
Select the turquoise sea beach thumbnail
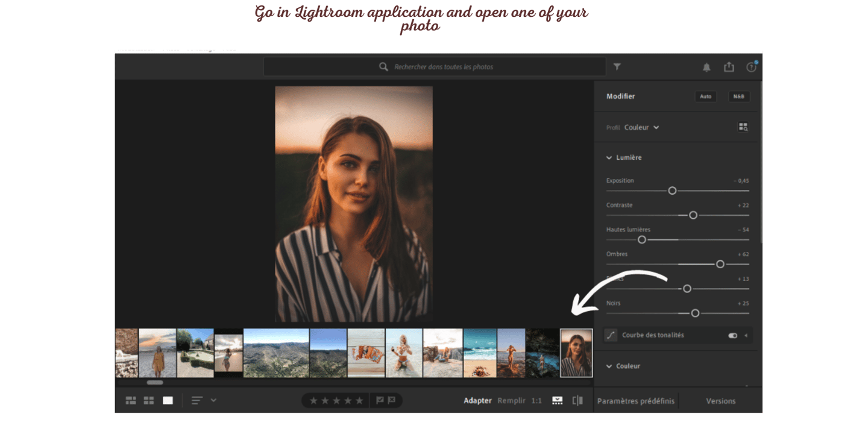[x=480, y=353]
